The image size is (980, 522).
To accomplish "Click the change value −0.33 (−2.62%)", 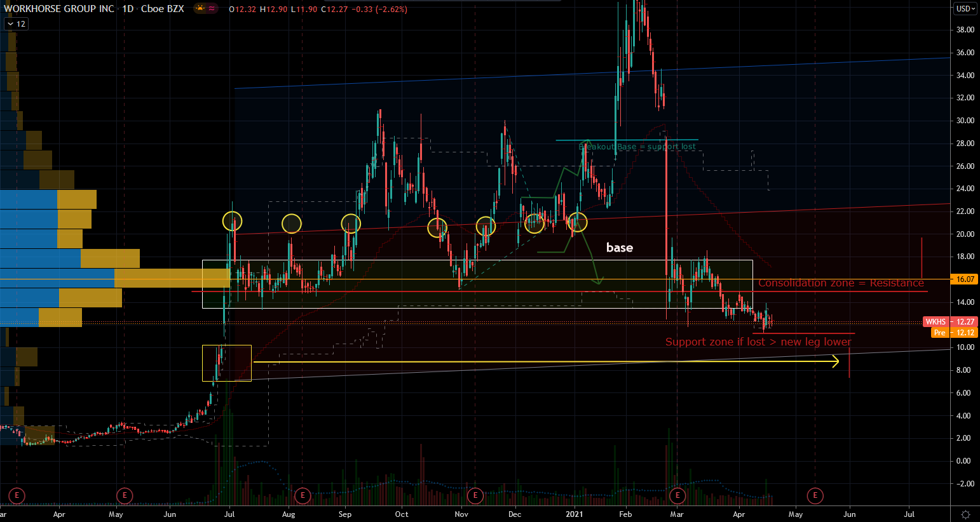I will coord(380,10).
